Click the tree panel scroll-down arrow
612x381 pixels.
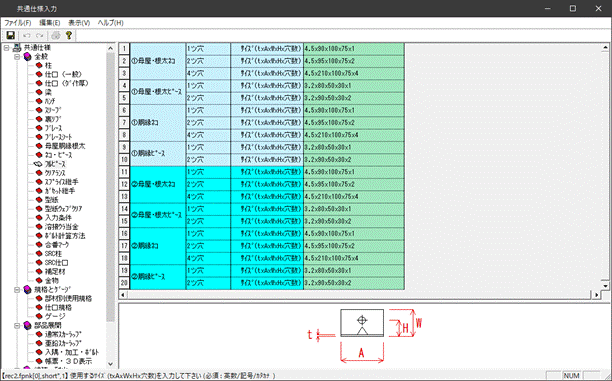[110, 364]
